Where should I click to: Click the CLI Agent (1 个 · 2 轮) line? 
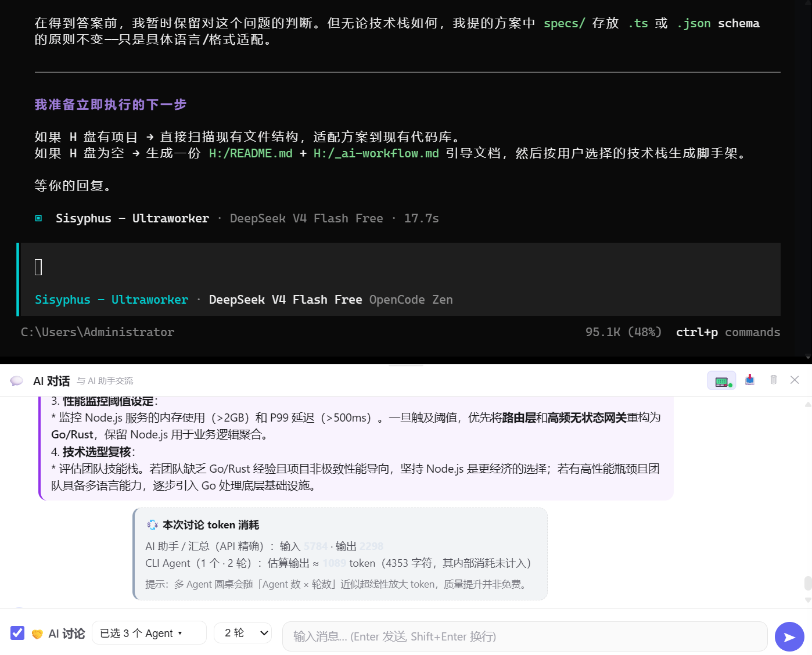[338, 563]
